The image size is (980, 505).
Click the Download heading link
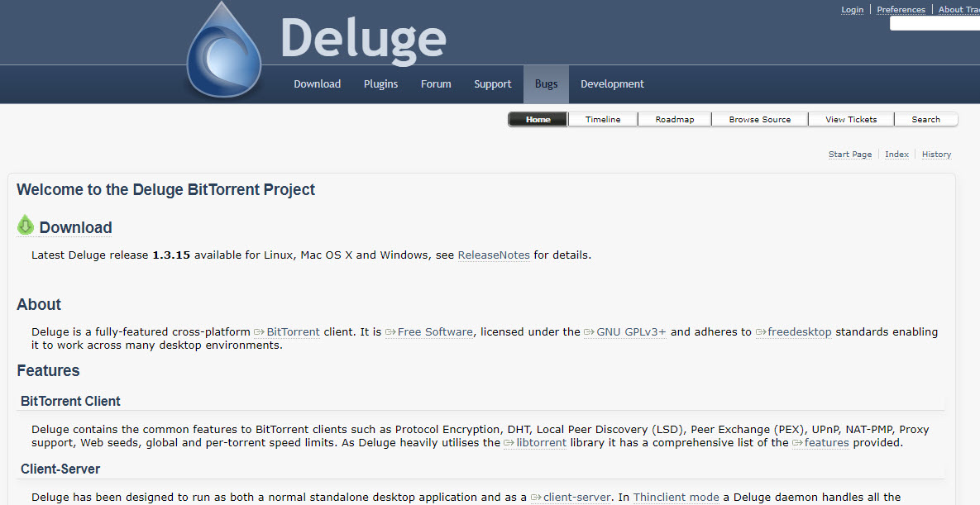point(75,227)
